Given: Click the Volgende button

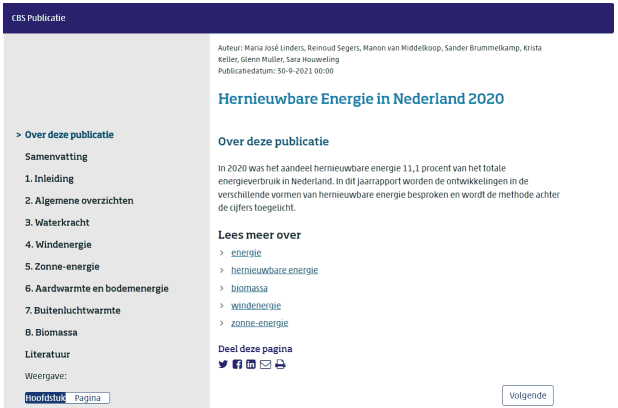Looking at the screenshot, I should pos(528,395).
